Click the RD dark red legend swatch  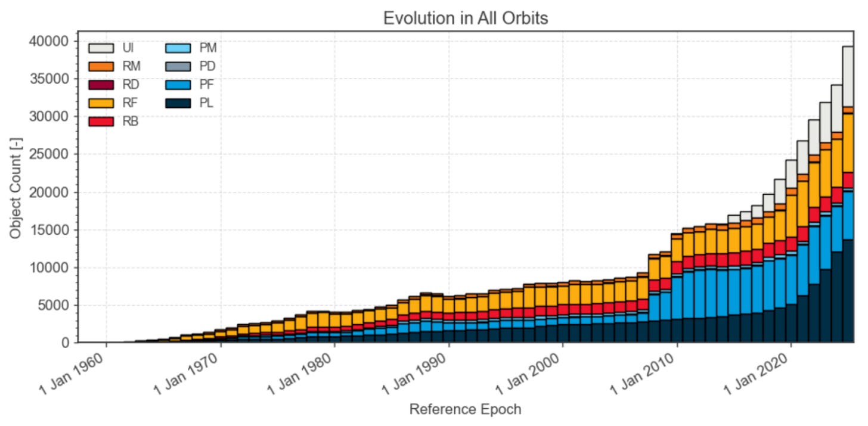point(101,85)
